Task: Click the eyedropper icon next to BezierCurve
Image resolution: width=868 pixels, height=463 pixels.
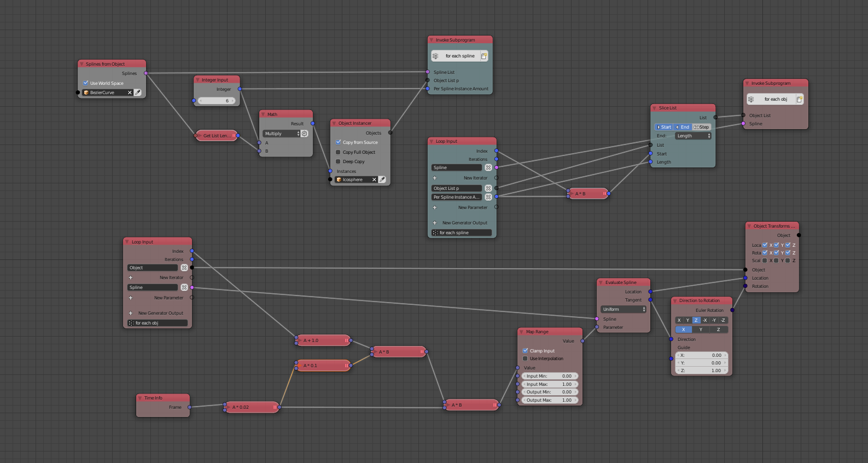Action: click(138, 92)
